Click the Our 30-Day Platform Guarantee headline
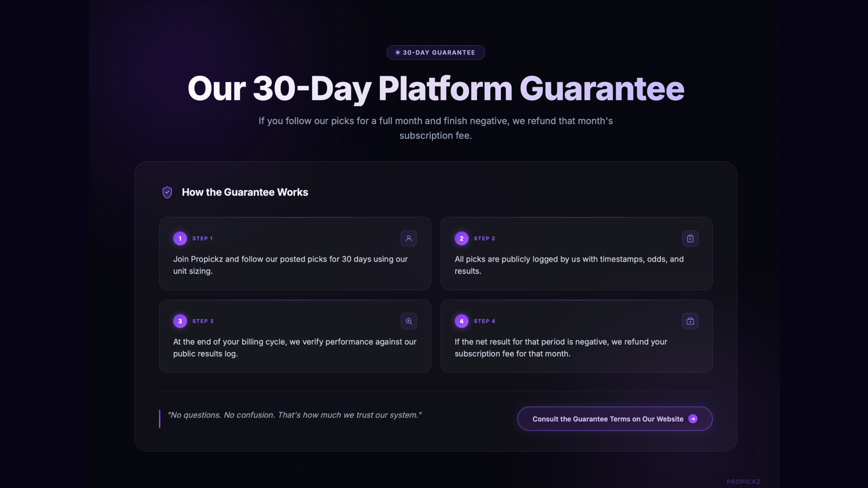The height and width of the screenshot is (488, 868). [x=436, y=89]
